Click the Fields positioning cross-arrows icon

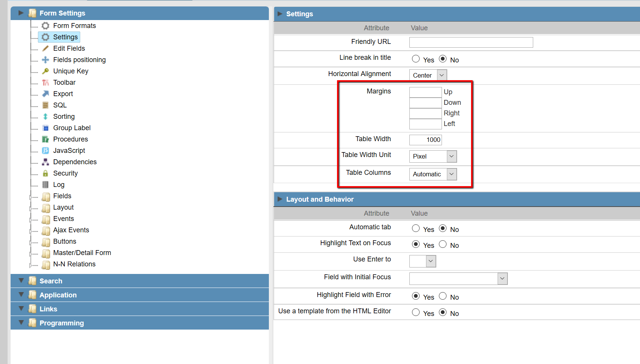tap(45, 60)
